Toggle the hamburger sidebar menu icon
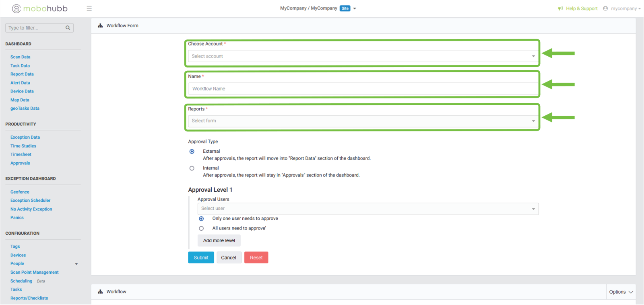 coord(89,8)
